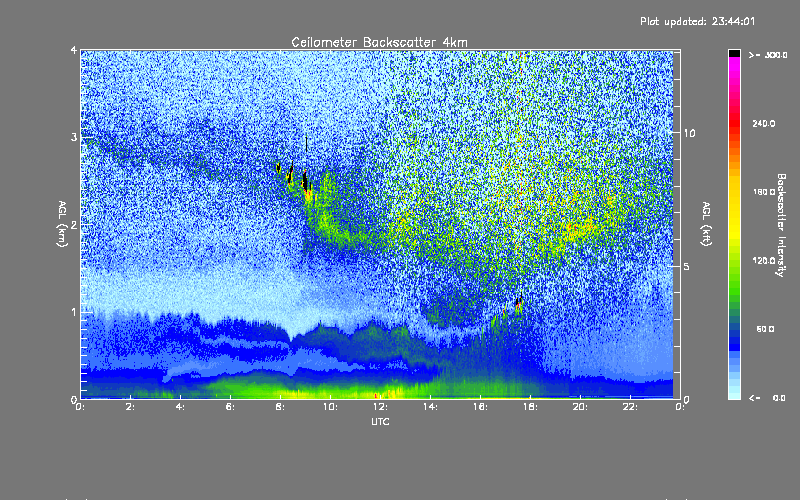Click the "<= 0.0" colorbar minimum label
This screenshot has width=800, height=500.
click(x=768, y=398)
